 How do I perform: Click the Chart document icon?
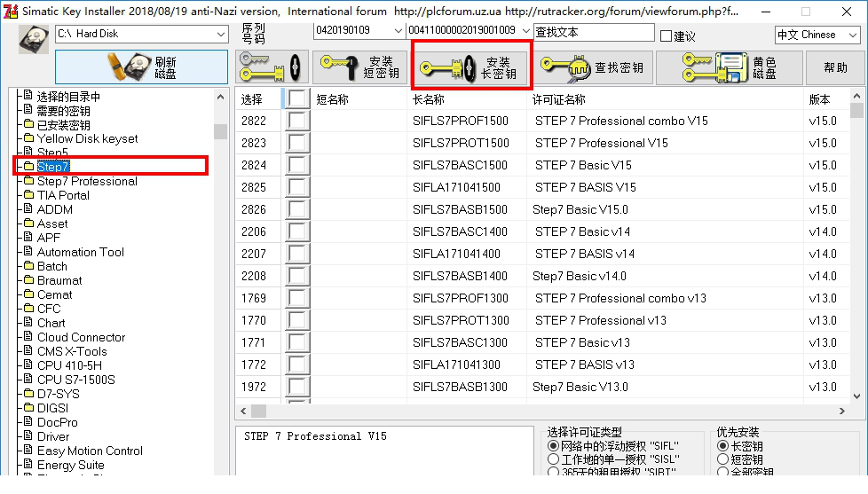point(28,322)
